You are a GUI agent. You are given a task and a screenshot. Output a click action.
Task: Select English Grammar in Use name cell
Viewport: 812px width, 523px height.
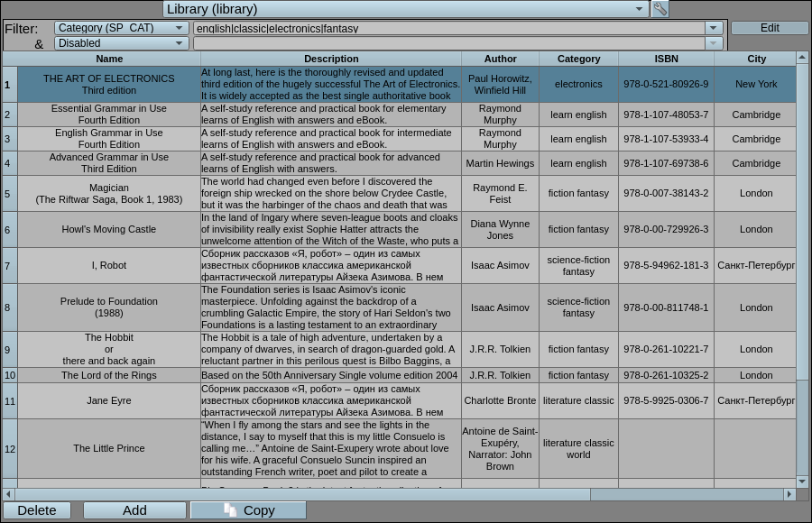pyautogui.click(x=109, y=139)
